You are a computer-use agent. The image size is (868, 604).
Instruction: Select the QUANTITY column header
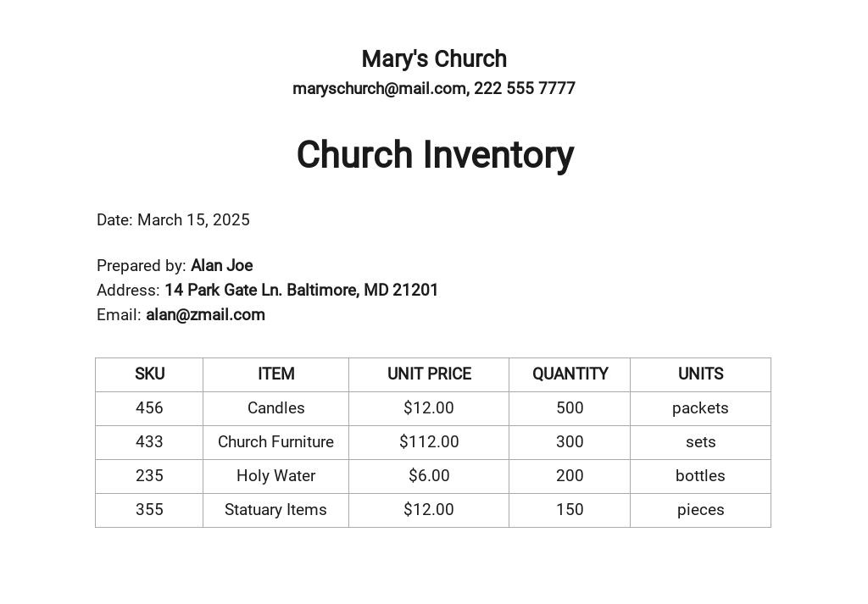[x=570, y=374]
